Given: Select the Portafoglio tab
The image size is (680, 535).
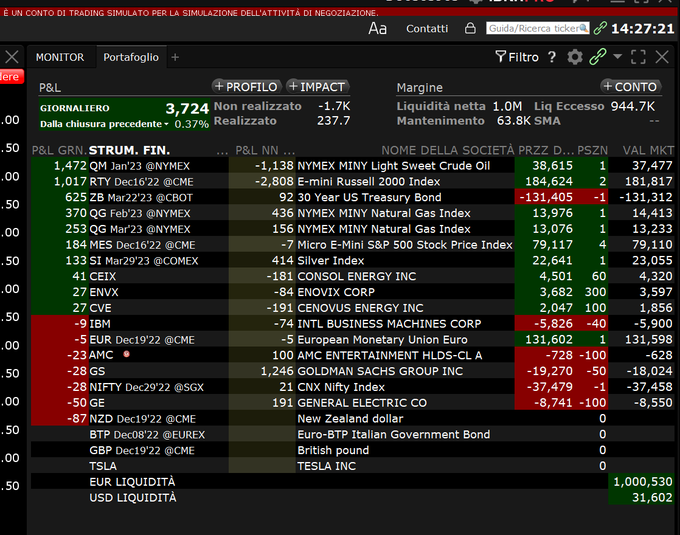Looking at the screenshot, I should click(131, 57).
